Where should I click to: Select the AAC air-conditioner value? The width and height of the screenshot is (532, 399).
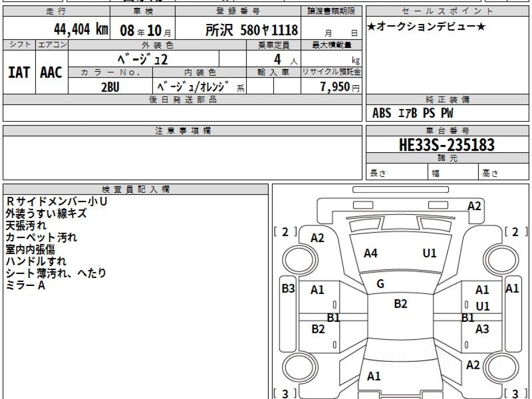point(51,73)
